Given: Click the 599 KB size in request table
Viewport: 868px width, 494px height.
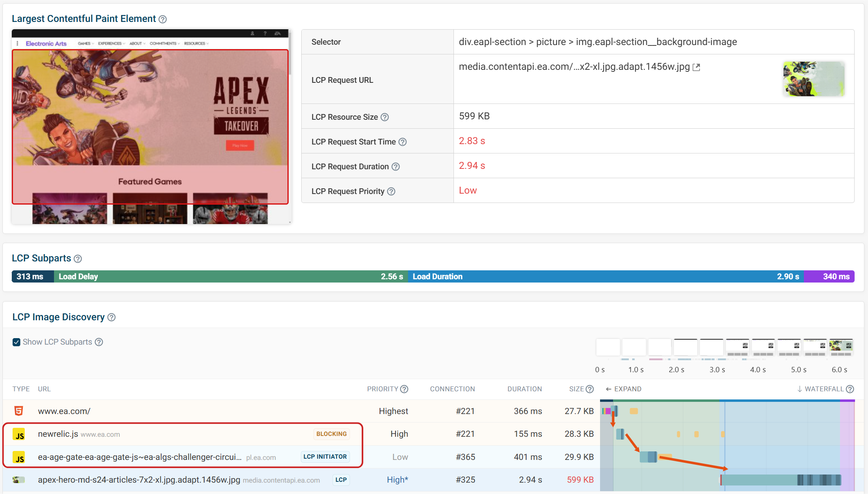Looking at the screenshot, I should pyautogui.click(x=580, y=480).
